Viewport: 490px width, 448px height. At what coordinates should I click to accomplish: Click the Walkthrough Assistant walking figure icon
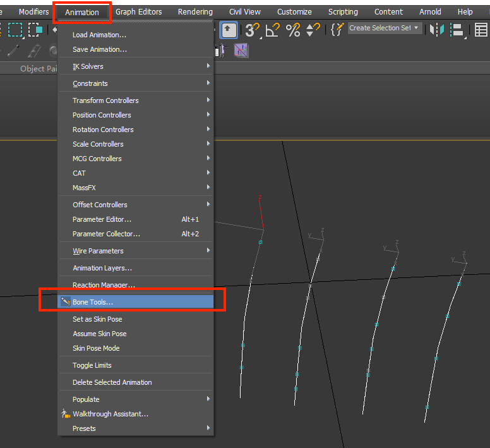tap(65, 413)
